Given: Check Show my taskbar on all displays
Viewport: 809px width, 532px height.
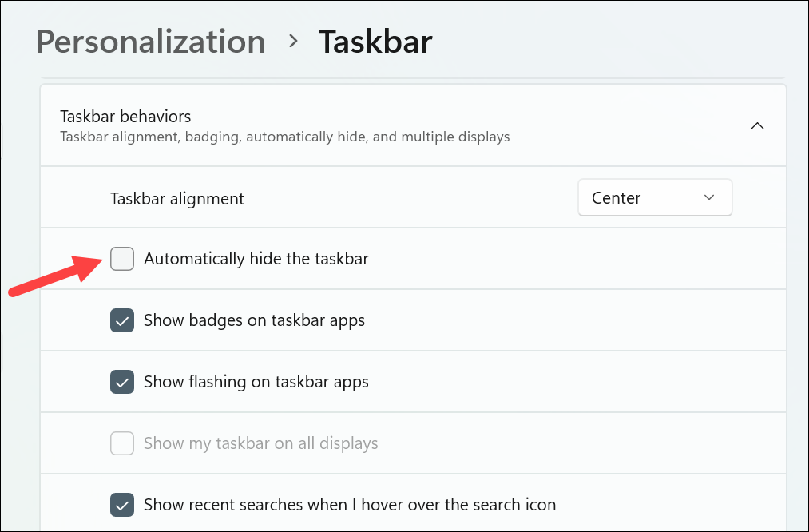Looking at the screenshot, I should coord(121,443).
